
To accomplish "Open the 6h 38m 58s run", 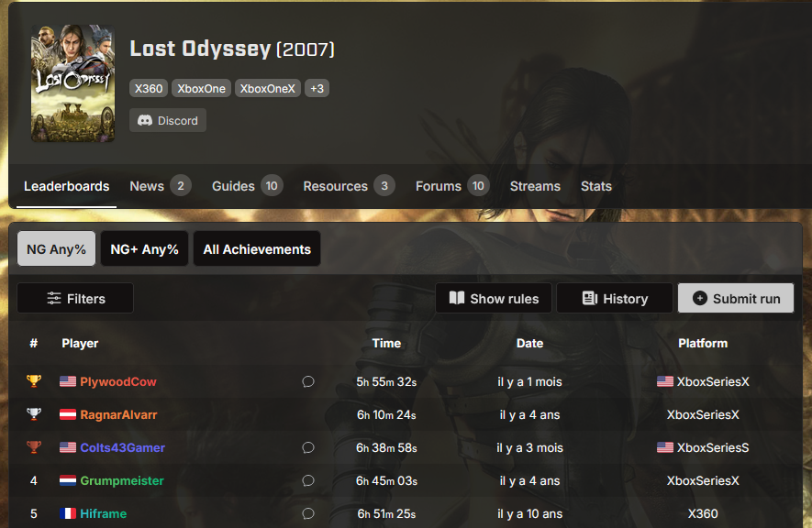I will pyautogui.click(x=386, y=448).
